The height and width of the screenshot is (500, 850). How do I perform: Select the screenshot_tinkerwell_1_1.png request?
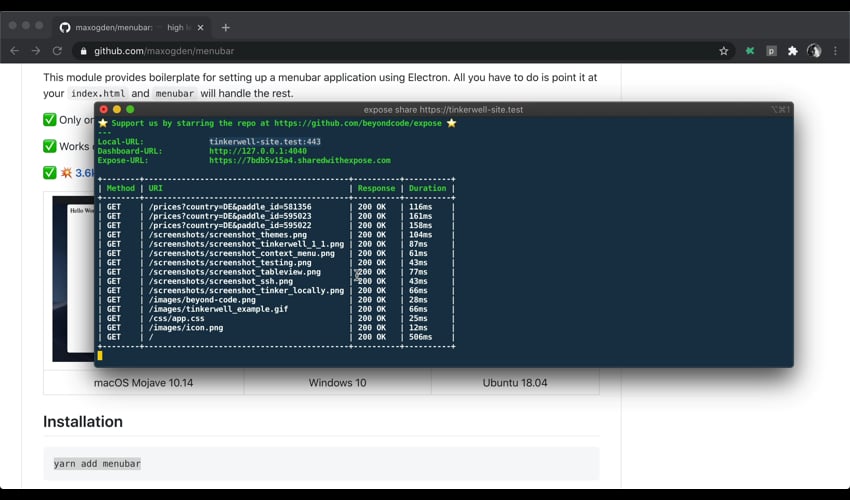pos(276,244)
